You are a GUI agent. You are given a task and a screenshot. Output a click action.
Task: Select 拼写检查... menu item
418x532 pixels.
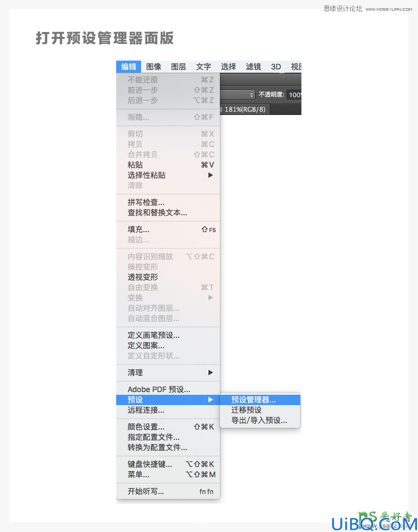(x=168, y=202)
